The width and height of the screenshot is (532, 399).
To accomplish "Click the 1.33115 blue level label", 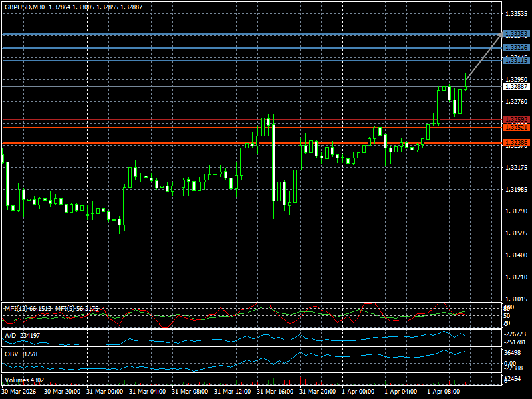I will click(x=516, y=61).
